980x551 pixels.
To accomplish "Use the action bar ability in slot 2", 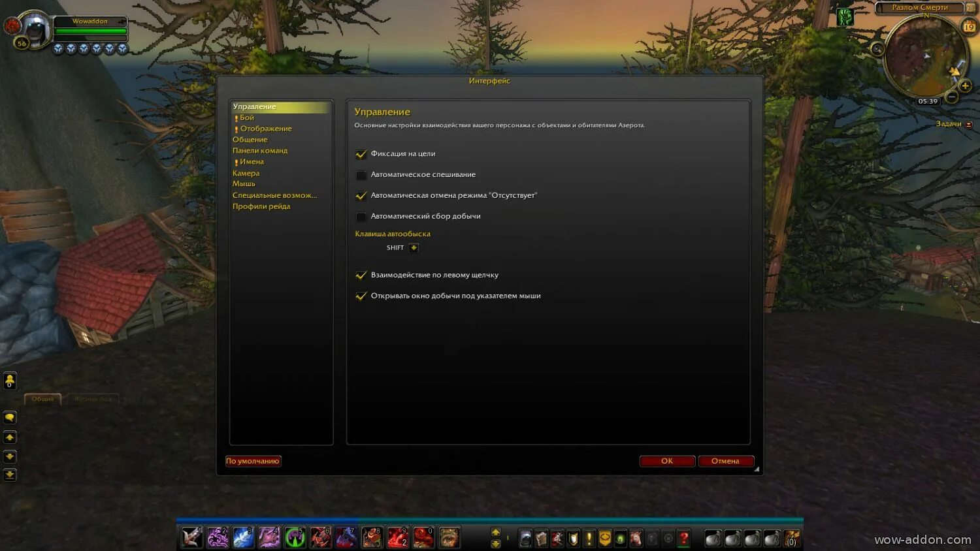I will (x=218, y=537).
